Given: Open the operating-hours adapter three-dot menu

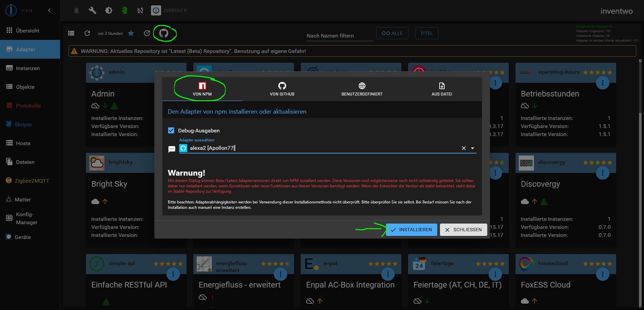Looking at the screenshot, I should click(603, 83).
